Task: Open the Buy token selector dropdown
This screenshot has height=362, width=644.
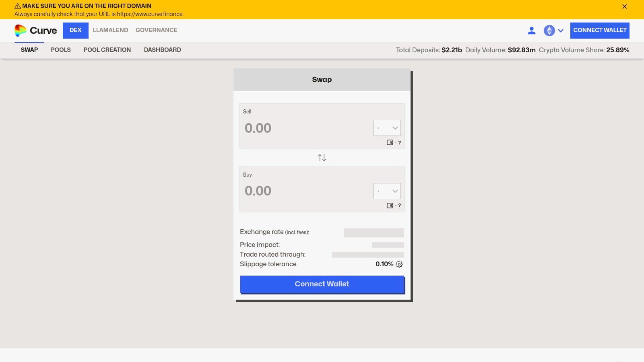Action: point(387,191)
